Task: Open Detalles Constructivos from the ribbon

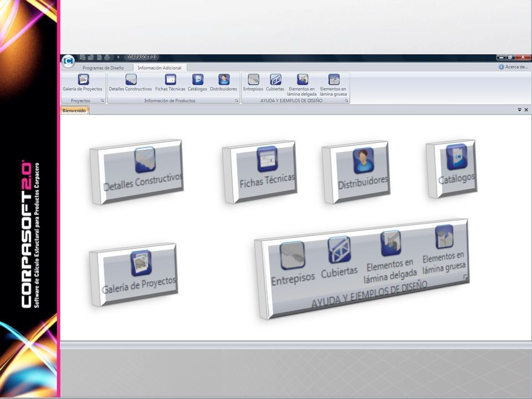Action: (130, 83)
